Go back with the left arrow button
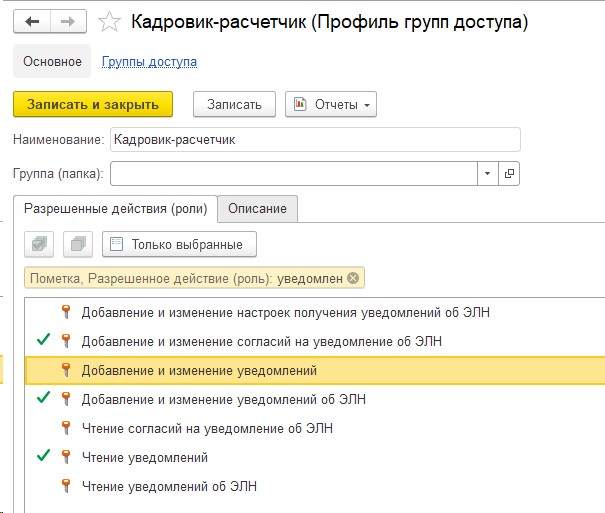 [32, 22]
